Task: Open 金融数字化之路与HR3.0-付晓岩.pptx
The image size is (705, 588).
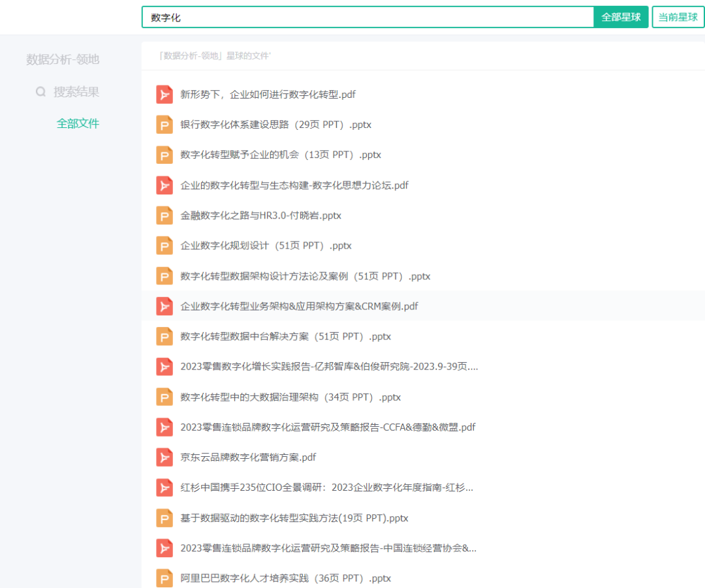Action: click(x=260, y=215)
